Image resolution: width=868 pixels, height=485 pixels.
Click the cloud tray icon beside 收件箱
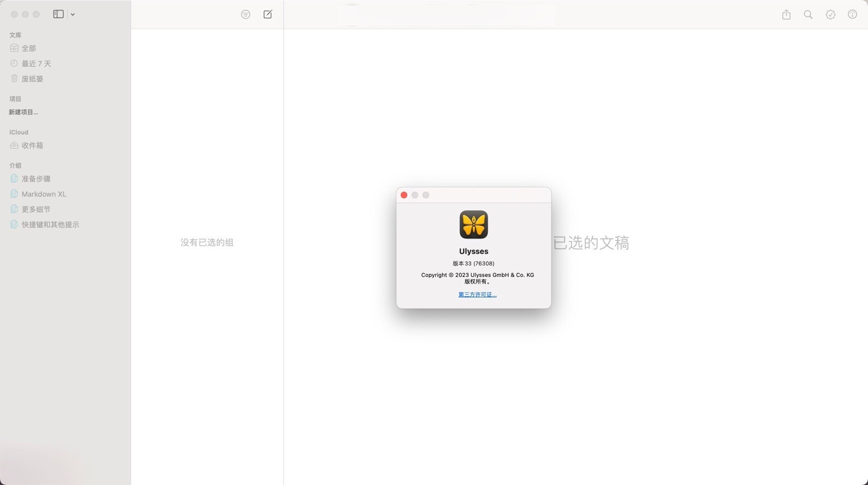click(14, 145)
